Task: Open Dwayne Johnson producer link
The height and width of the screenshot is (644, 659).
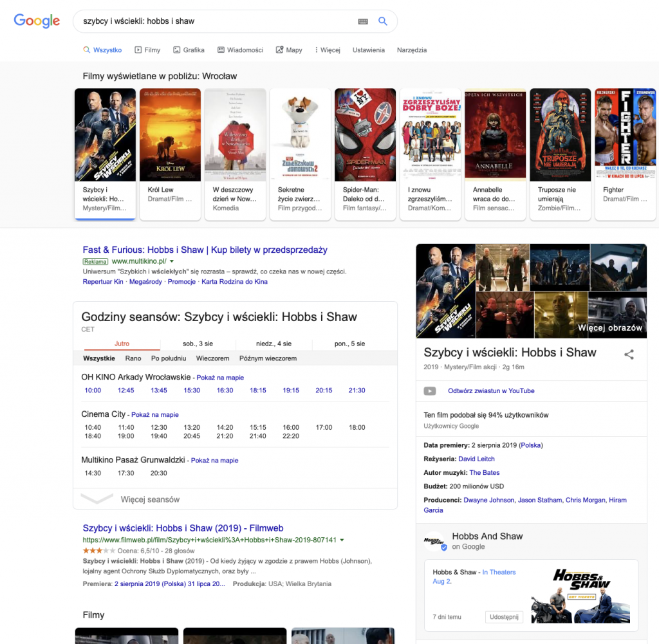Action: (489, 501)
